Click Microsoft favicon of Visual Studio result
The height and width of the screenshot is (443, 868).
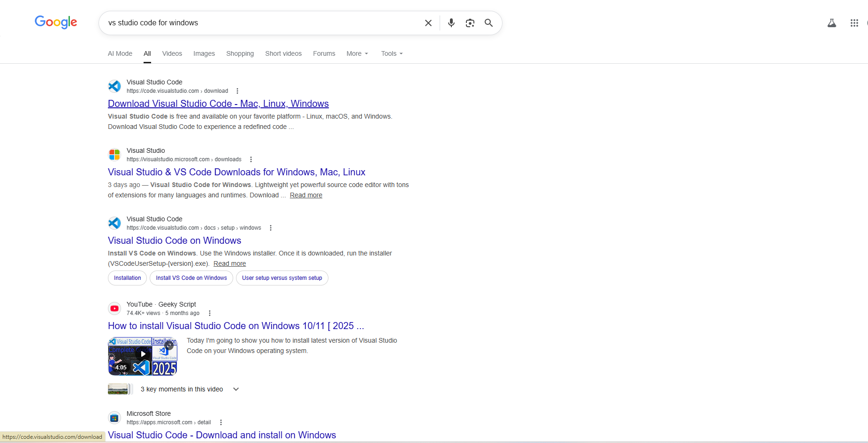click(x=114, y=155)
